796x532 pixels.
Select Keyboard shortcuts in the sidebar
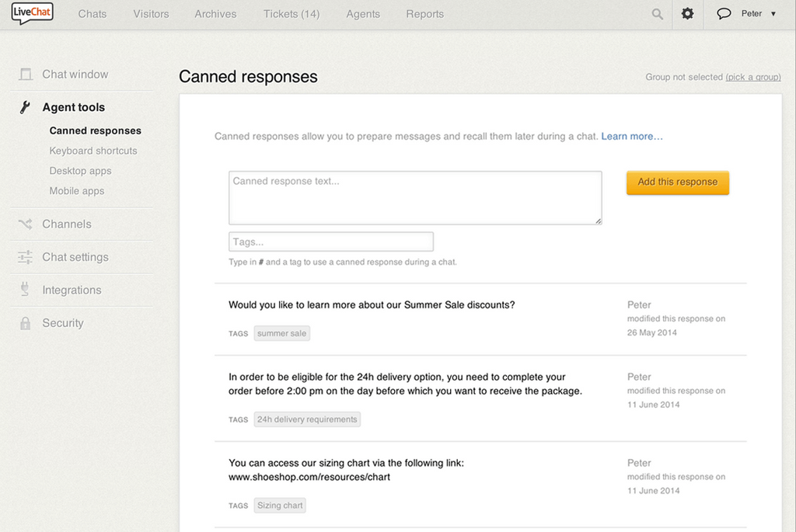coord(93,151)
